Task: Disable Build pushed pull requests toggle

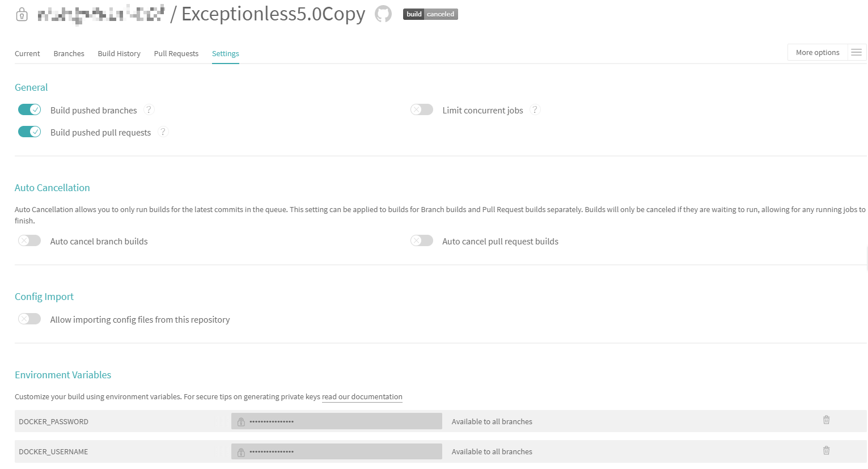Action: 29,132
